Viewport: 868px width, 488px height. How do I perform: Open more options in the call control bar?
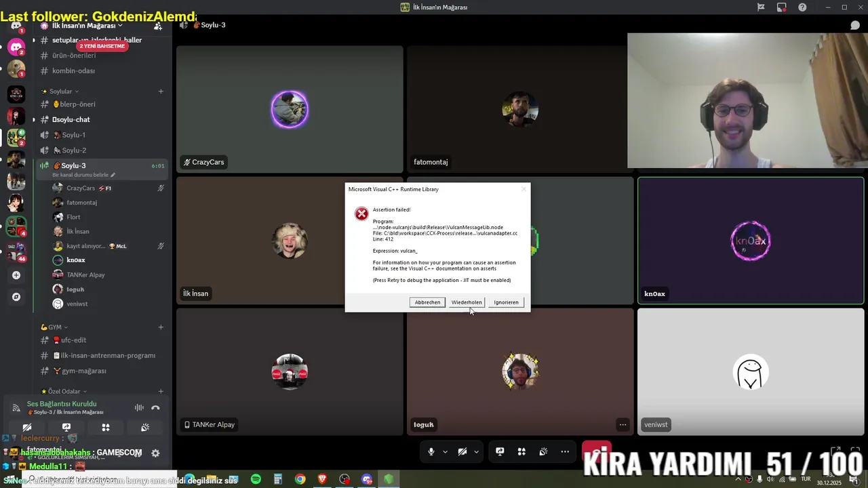[x=565, y=451]
